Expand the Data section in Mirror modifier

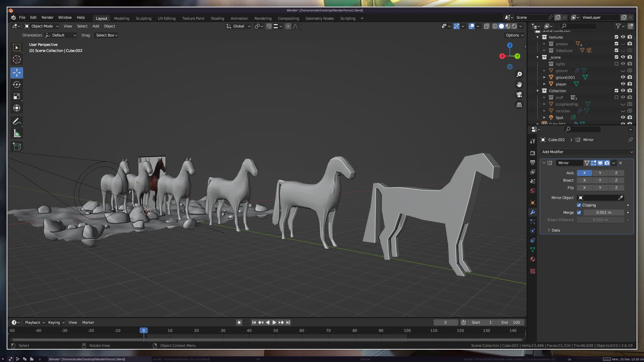pos(555,230)
